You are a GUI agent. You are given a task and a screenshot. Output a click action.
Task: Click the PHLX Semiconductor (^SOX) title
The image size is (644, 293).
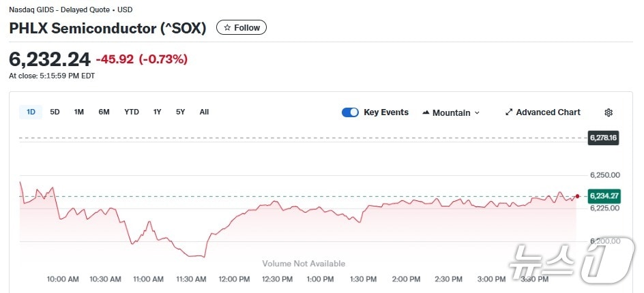[x=107, y=28]
